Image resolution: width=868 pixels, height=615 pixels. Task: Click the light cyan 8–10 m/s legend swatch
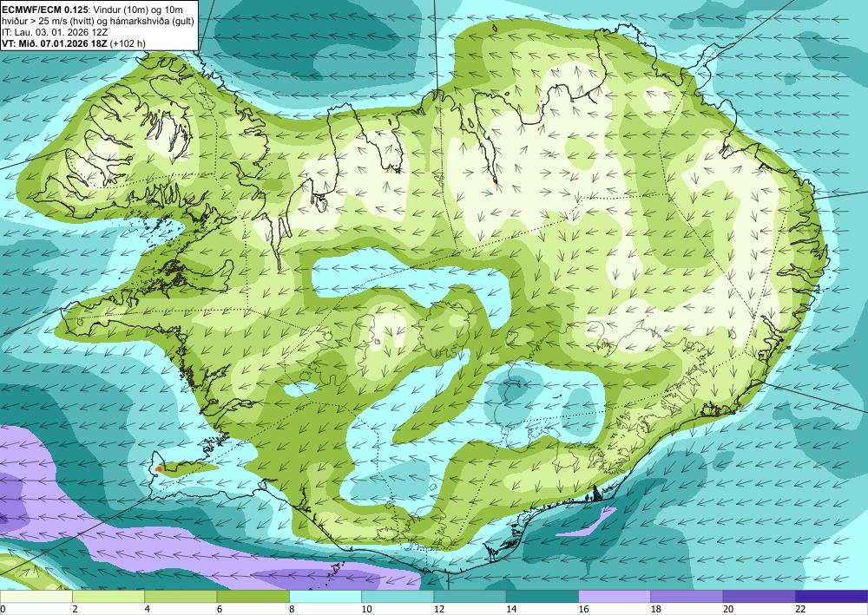325,596
